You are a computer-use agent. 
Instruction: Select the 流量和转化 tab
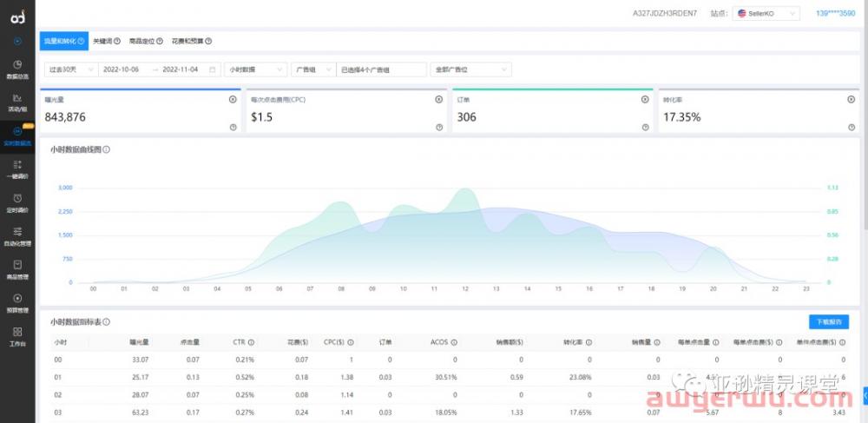(64, 41)
